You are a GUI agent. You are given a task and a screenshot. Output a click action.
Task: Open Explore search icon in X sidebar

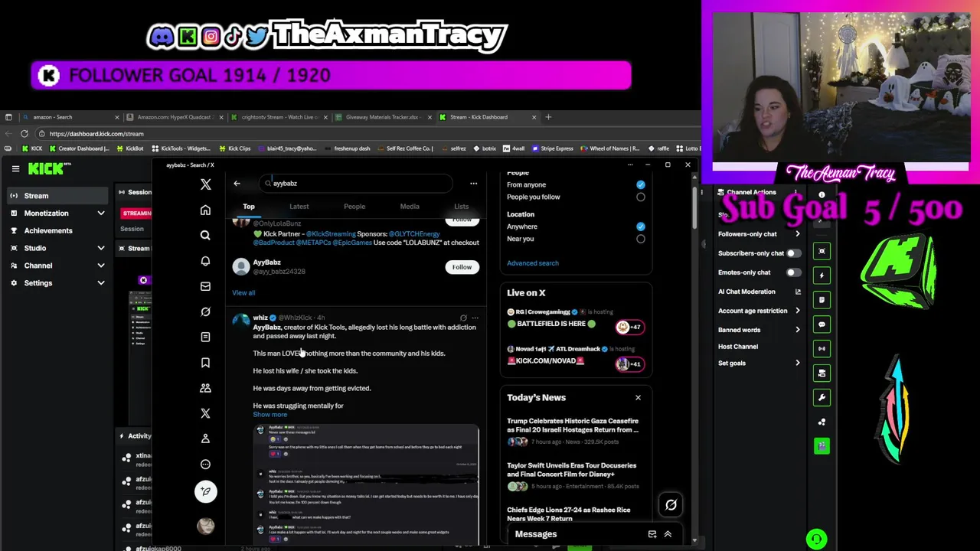point(205,236)
